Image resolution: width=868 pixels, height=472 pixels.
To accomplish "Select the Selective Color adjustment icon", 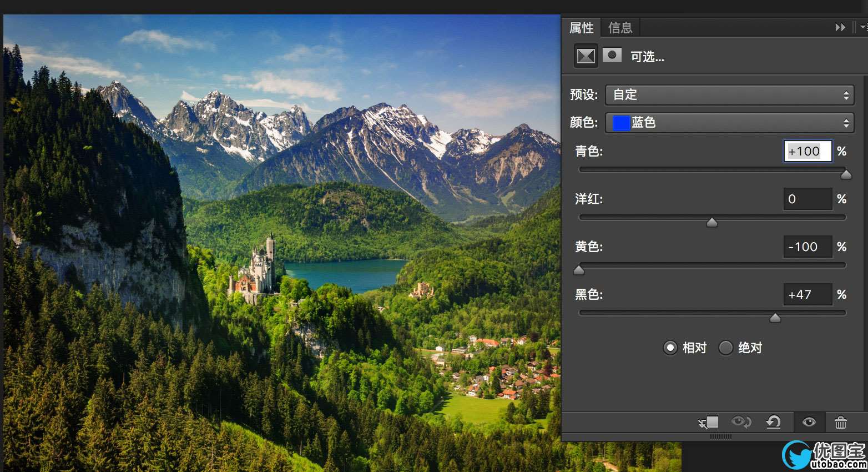I will coord(586,56).
